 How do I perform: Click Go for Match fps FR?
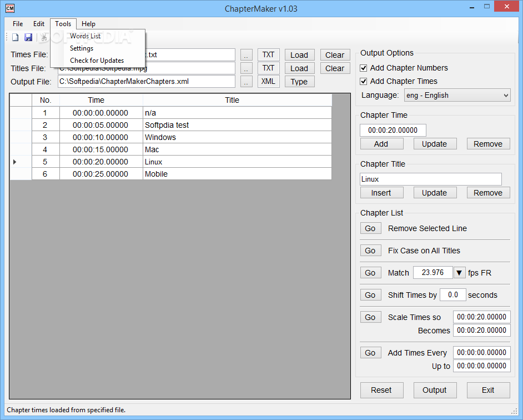[x=370, y=273]
